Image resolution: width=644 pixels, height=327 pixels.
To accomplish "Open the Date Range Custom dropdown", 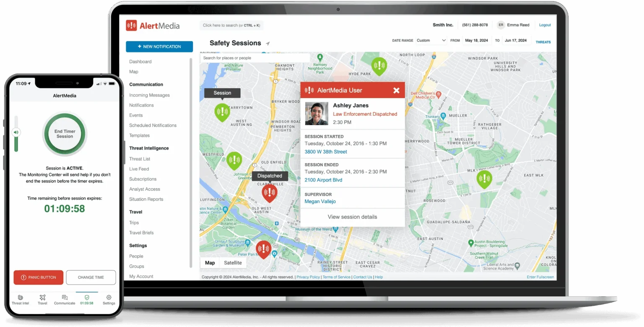I will click(431, 41).
